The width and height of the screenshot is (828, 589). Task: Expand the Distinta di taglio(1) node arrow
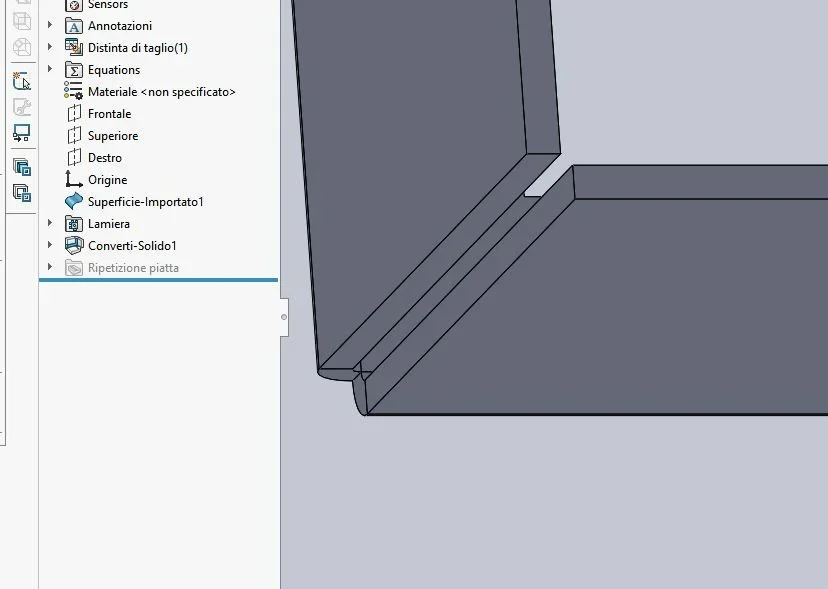click(x=50, y=47)
